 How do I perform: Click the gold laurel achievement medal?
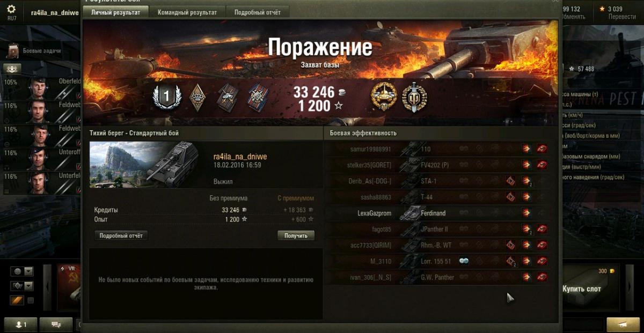pyautogui.click(x=384, y=97)
